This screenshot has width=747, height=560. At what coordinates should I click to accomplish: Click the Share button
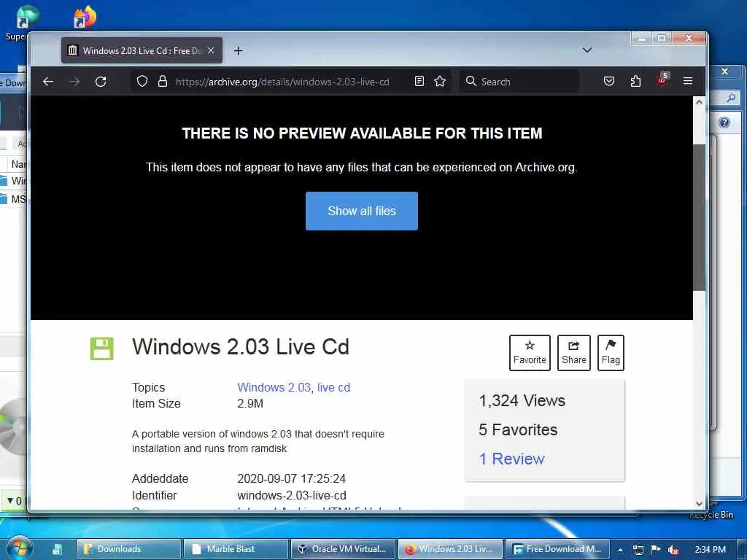[x=573, y=353]
